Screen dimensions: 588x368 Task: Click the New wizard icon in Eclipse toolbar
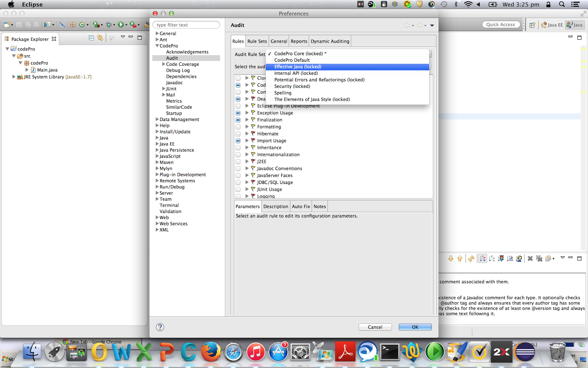tap(7, 25)
